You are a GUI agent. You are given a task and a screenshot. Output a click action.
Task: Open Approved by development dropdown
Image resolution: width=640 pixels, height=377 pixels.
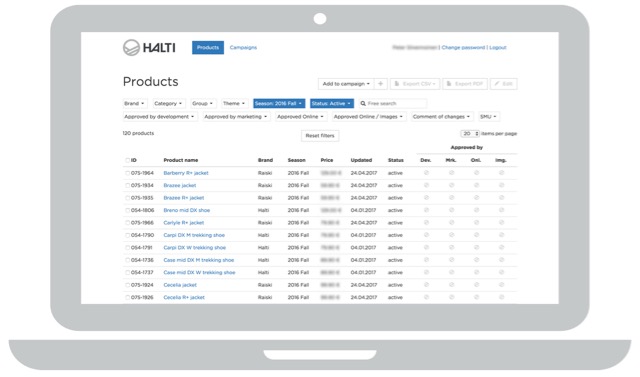tap(160, 117)
